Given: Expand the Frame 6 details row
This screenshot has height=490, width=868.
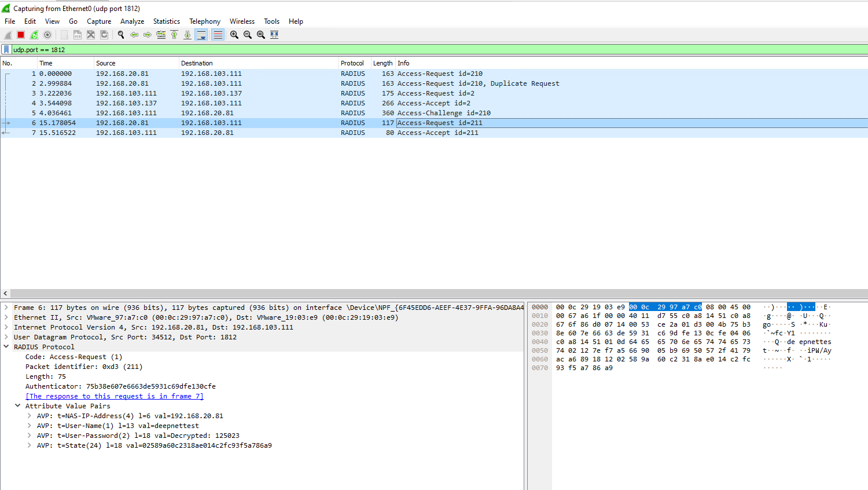Looking at the screenshot, I should [x=6, y=308].
